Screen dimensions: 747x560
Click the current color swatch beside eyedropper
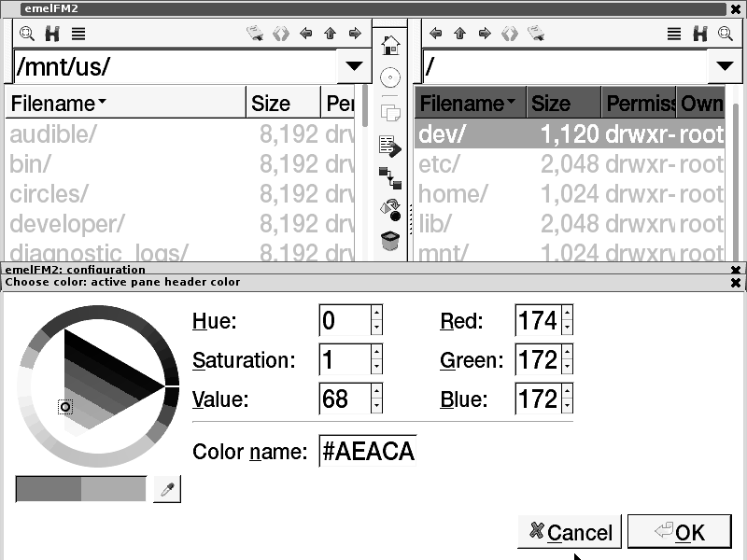[113, 488]
